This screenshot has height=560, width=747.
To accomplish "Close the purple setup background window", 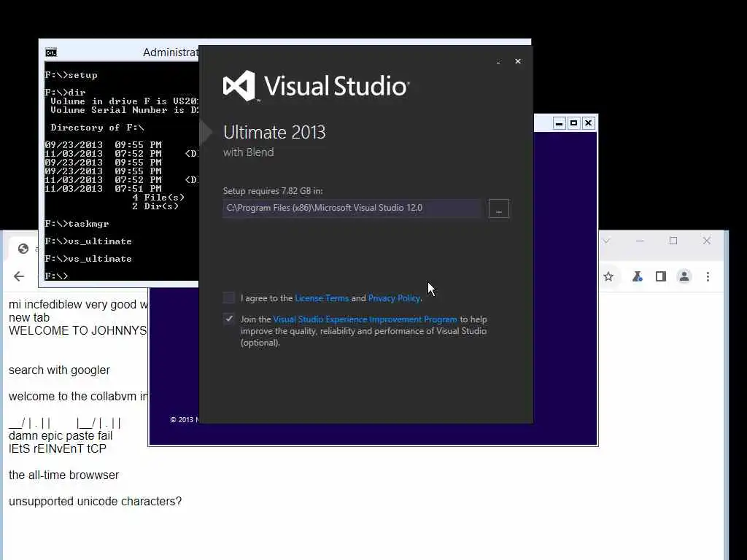I will pyautogui.click(x=589, y=123).
